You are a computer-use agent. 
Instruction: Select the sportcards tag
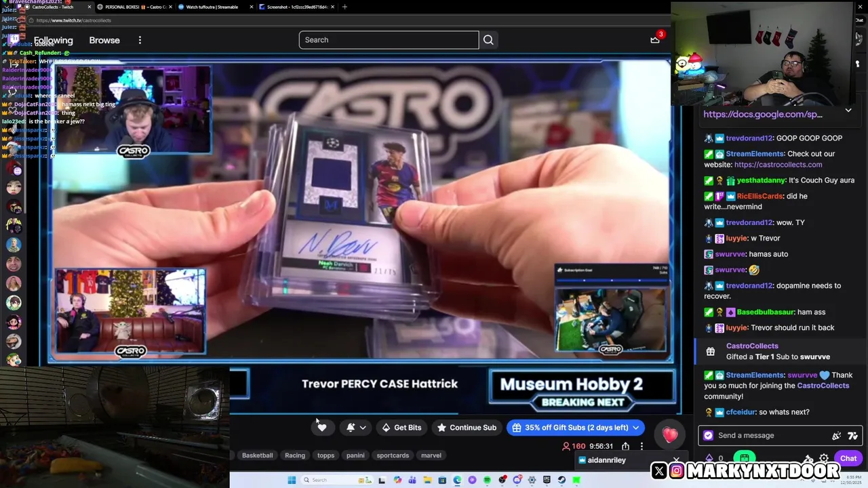393,455
